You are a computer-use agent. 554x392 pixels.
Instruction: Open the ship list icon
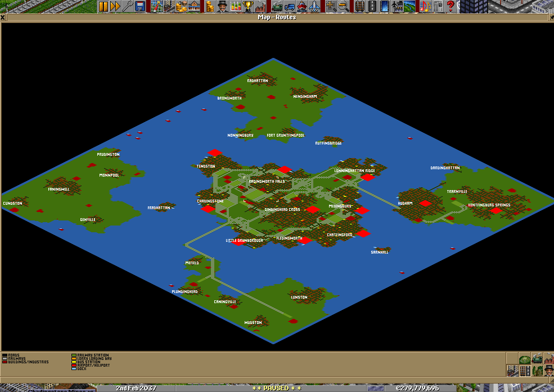coord(301,6)
